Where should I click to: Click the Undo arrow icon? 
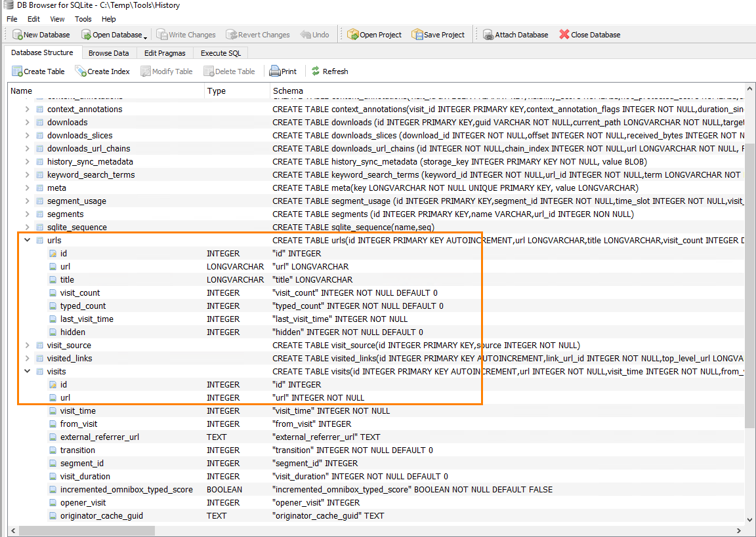[305, 35]
